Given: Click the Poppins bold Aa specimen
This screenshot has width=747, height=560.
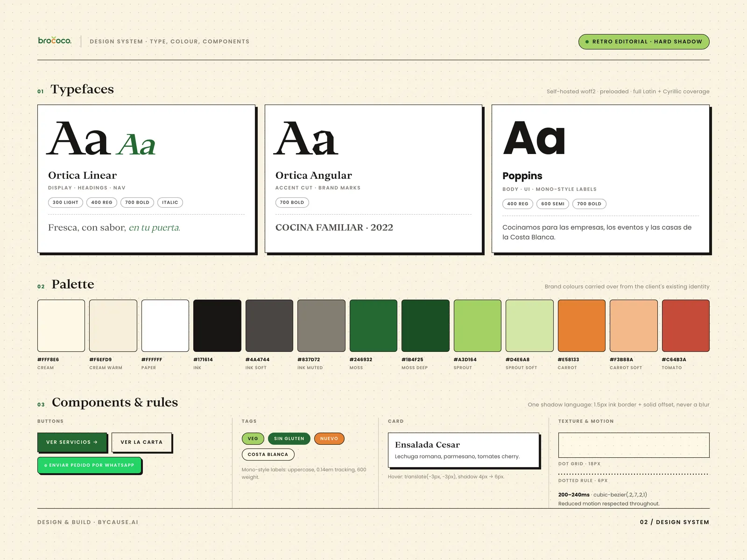Looking at the screenshot, I should (534, 138).
